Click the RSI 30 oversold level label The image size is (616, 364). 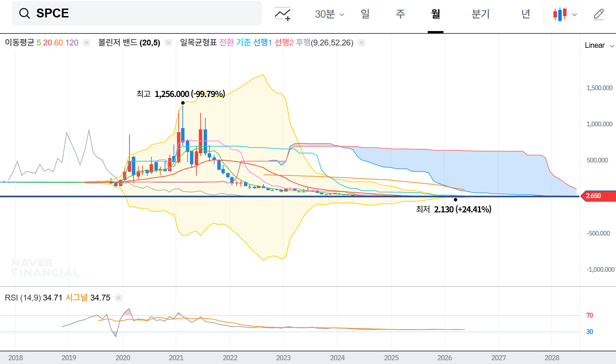[x=590, y=332]
